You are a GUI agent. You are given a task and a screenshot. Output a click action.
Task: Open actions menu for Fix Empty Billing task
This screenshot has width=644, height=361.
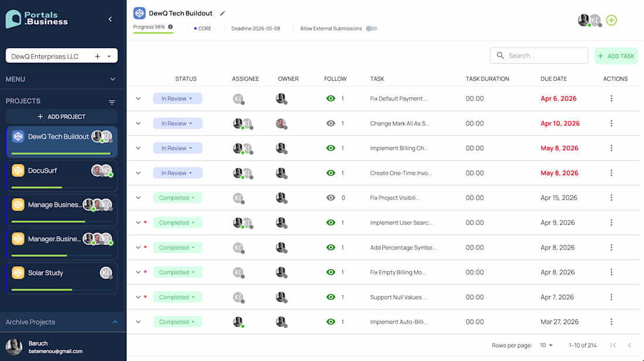(x=611, y=272)
